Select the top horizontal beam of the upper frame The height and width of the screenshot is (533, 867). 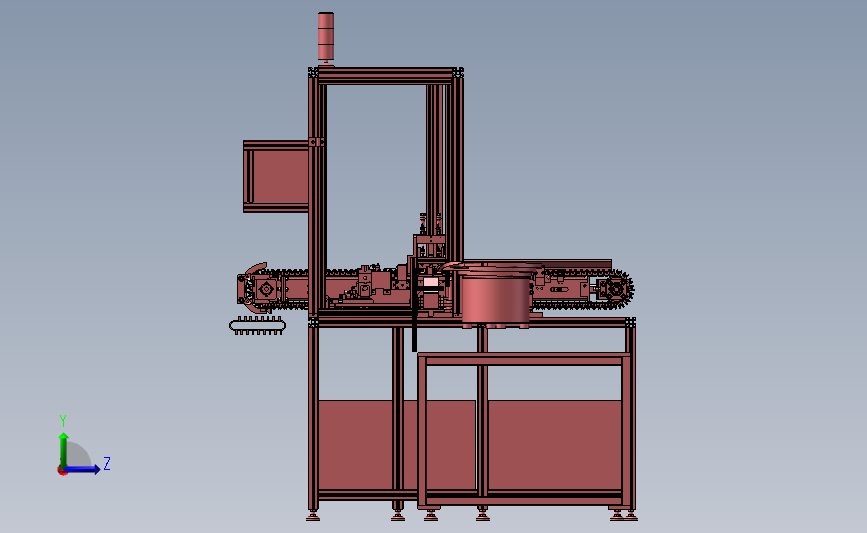[386, 76]
